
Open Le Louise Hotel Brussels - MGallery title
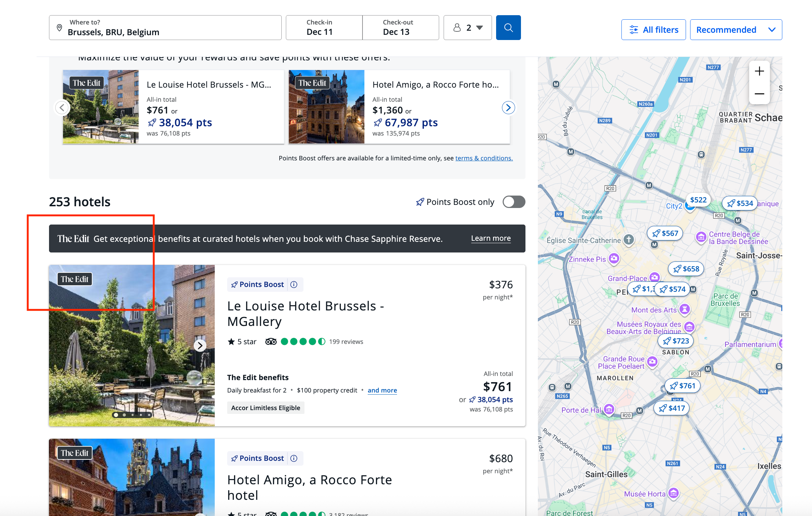306,314
